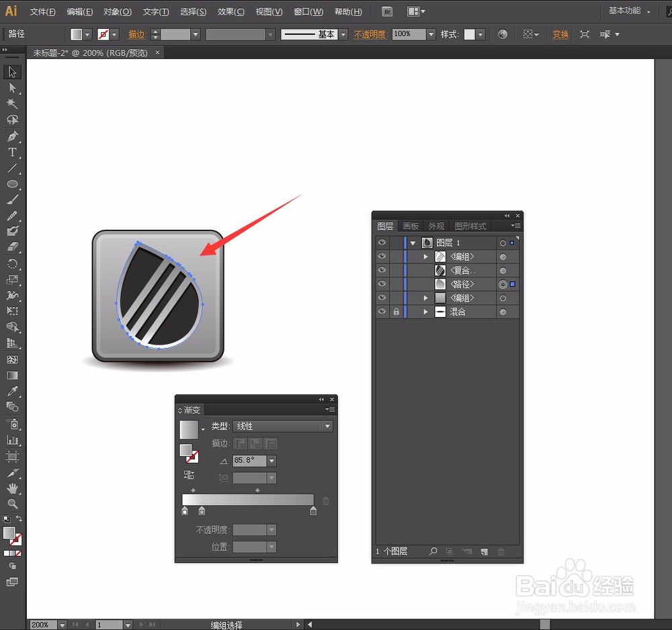672x630 pixels.
Task: Select the Magic Wand tool
Action: pos(12,103)
